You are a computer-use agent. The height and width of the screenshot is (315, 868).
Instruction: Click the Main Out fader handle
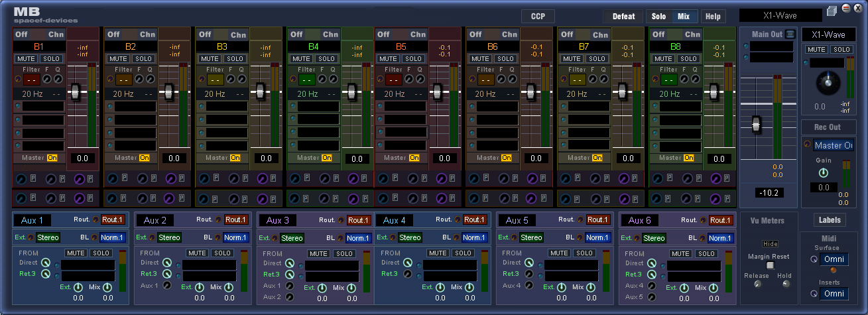pyautogui.click(x=756, y=124)
